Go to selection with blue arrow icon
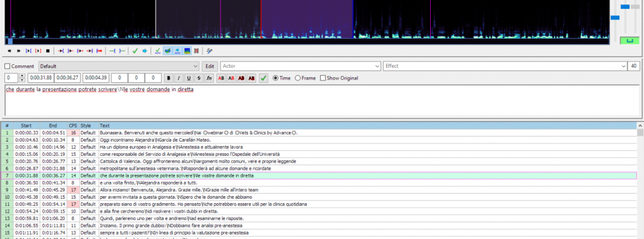Image resolution: width=644 pixels, height=239 pixels. (x=145, y=51)
